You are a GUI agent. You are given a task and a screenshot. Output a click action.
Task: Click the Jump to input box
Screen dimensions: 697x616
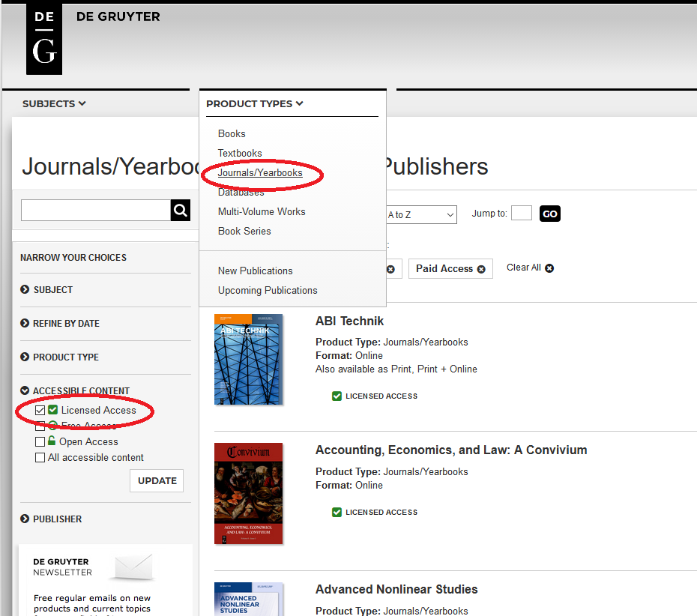click(522, 213)
